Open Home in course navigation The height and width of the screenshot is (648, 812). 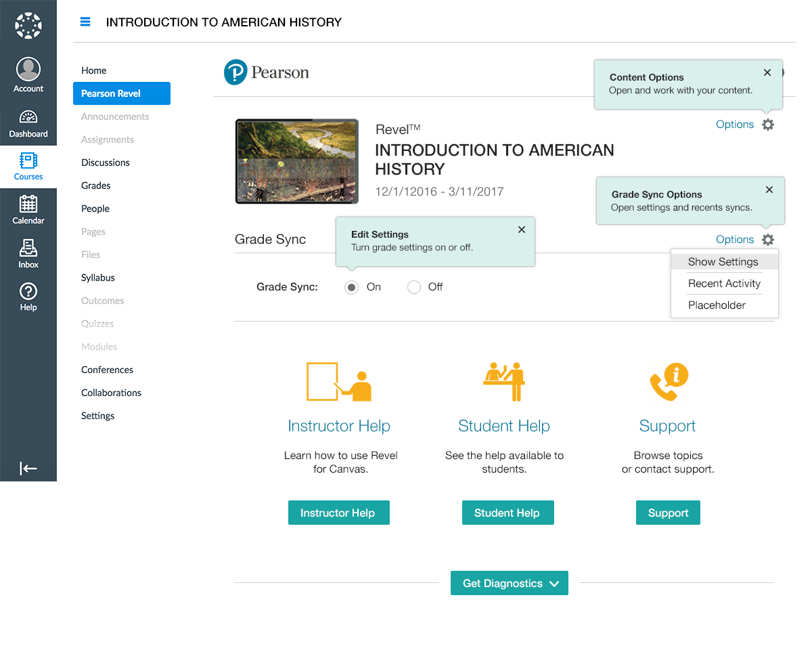click(x=94, y=70)
